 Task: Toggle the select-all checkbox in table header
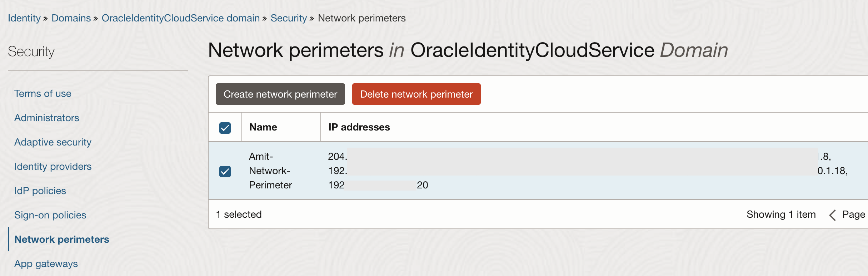coord(225,128)
